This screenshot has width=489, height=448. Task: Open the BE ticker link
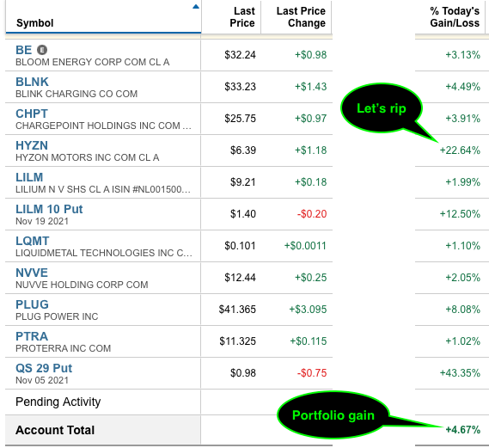pyautogui.click(x=24, y=50)
